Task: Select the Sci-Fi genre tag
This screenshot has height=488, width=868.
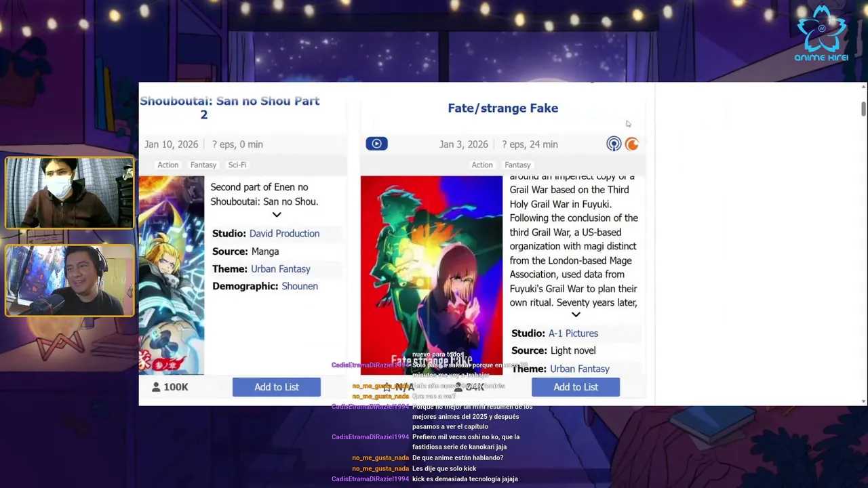Action: point(237,165)
